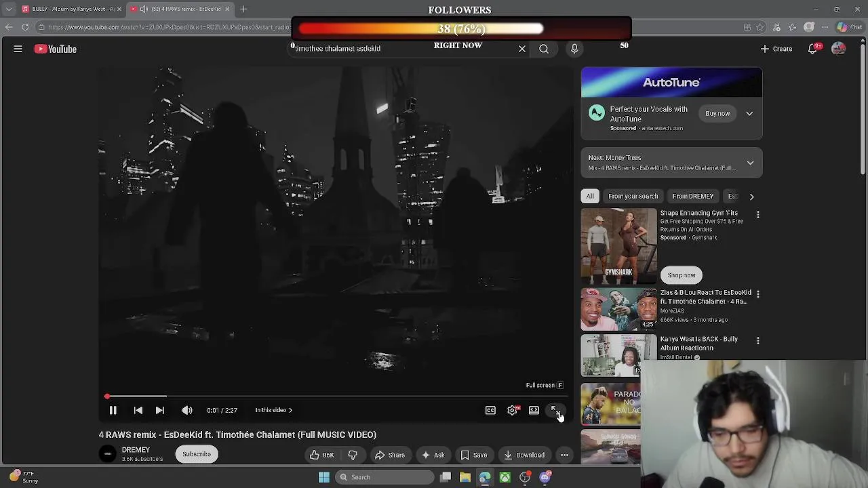
Task: Open the account avatar menu
Action: (x=839, y=49)
